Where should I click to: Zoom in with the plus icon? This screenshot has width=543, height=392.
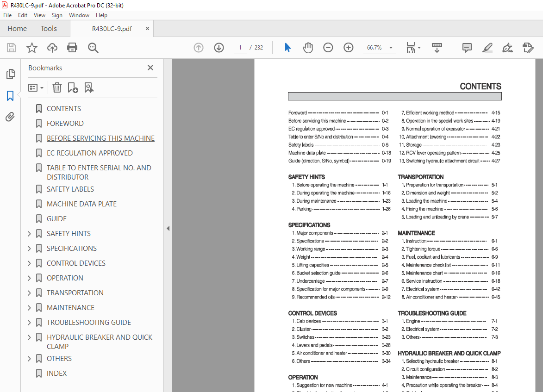[x=349, y=48]
